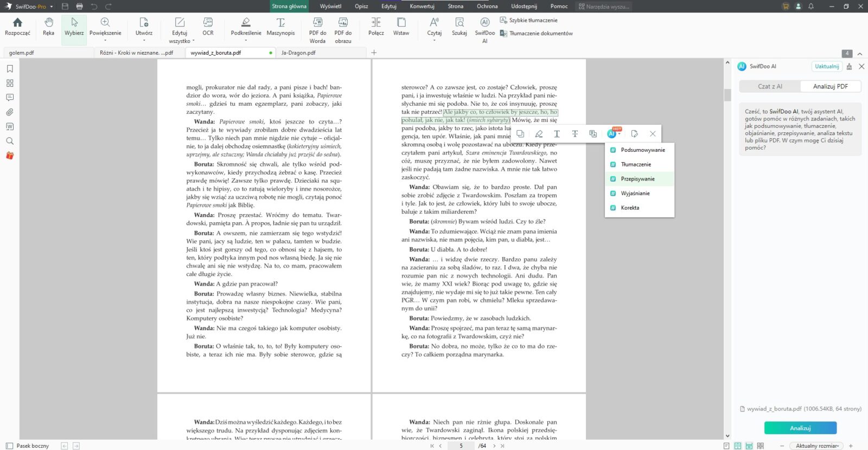Image resolution: width=868 pixels, height=450 pixels.
Task: Open the Aktualny rozmiar zoom combo box
Action: (x=818, y=446)
